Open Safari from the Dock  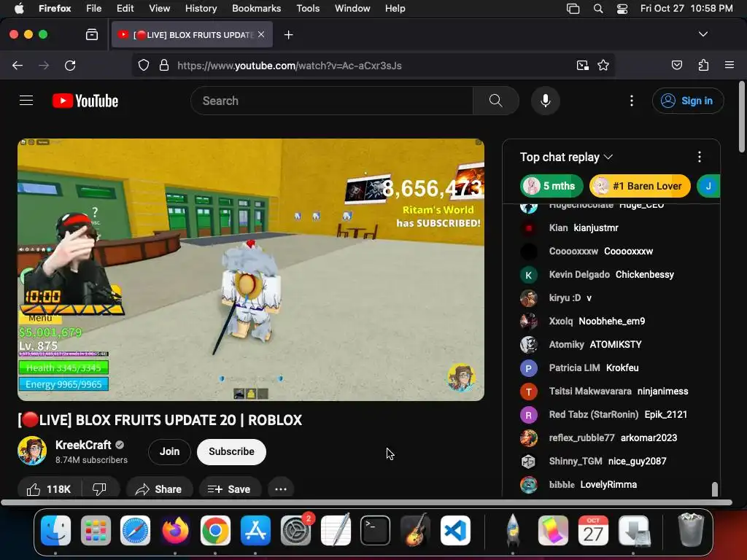[135, 530]
